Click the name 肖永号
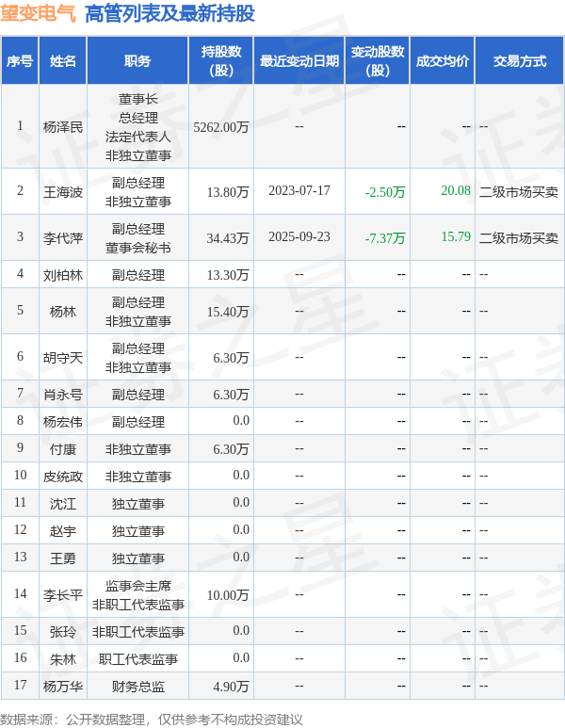Viewport: 565px width, 728px height. (x=63, y=395)
